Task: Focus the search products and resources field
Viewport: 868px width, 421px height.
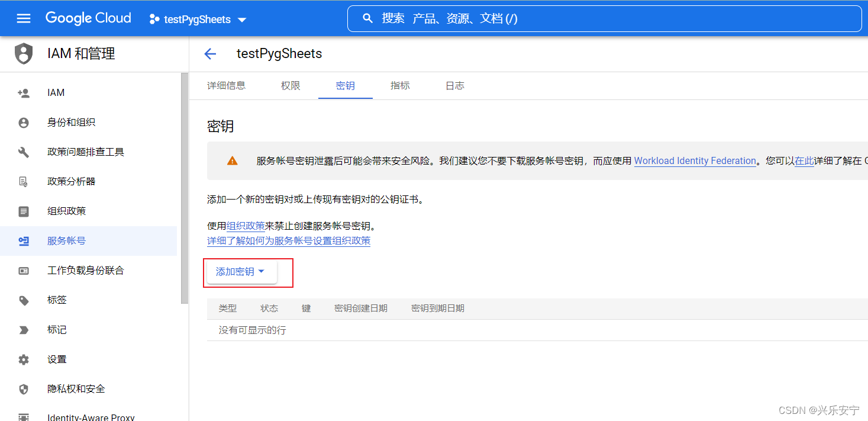Action: click(604, 18)
